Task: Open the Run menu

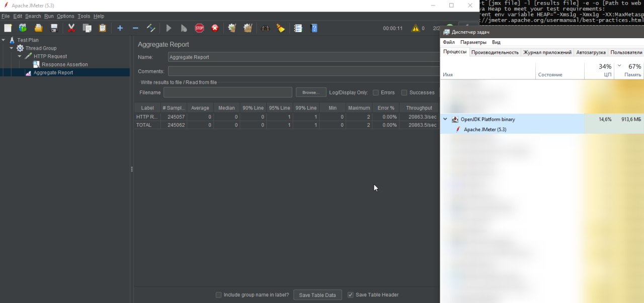Action: click(x=49, y=16)
